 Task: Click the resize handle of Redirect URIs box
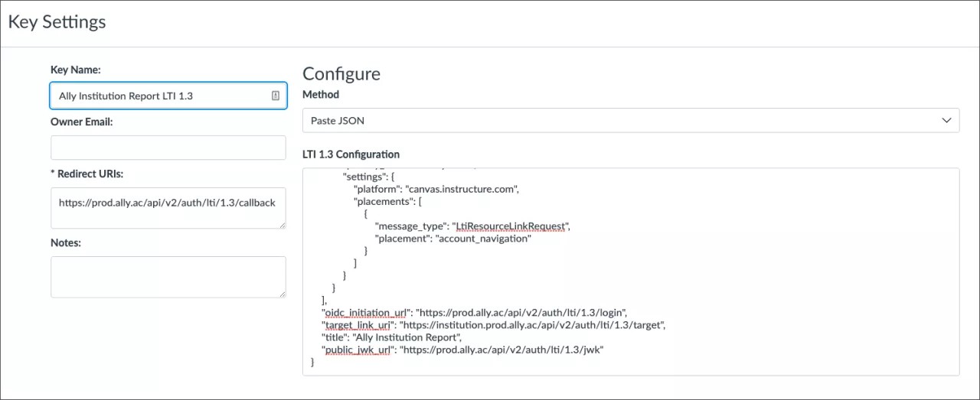pos(283,225)
